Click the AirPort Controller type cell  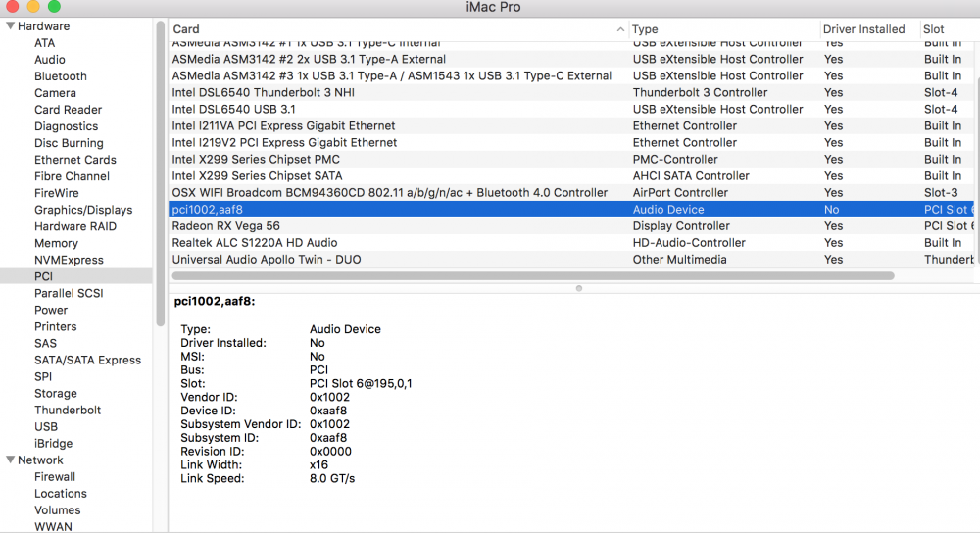click(680, 192)
